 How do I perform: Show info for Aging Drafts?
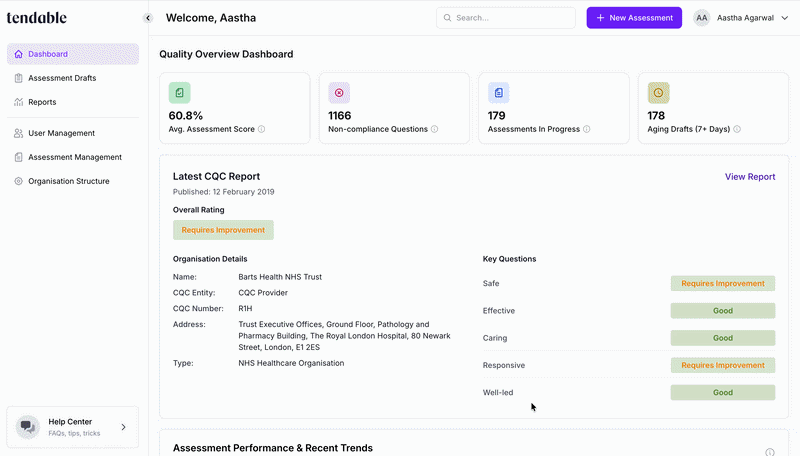737,129
